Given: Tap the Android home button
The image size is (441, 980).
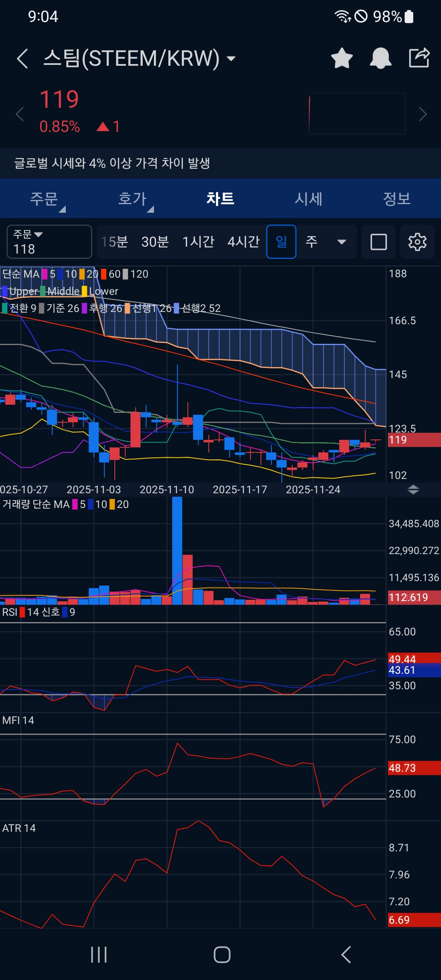Looking at the screenshot, I should (222, 955).
